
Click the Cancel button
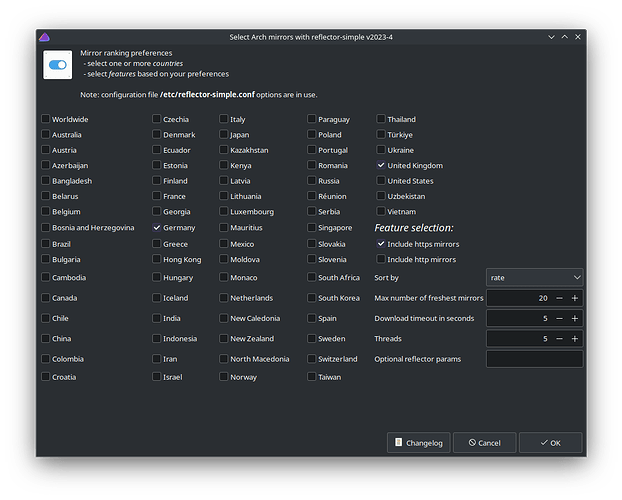484,442
